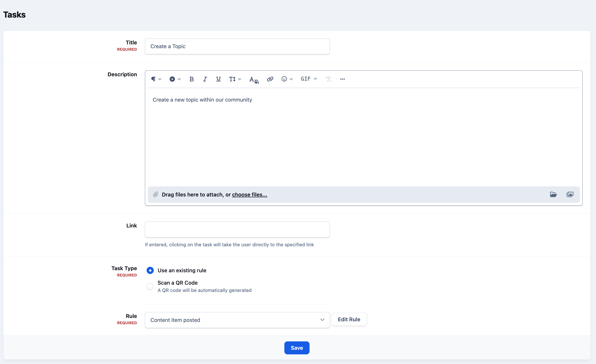Viewport: 596px width, 364px height.
Task: Expand the paragraph format dropdown arrow
Action: (x=160, y=79)
